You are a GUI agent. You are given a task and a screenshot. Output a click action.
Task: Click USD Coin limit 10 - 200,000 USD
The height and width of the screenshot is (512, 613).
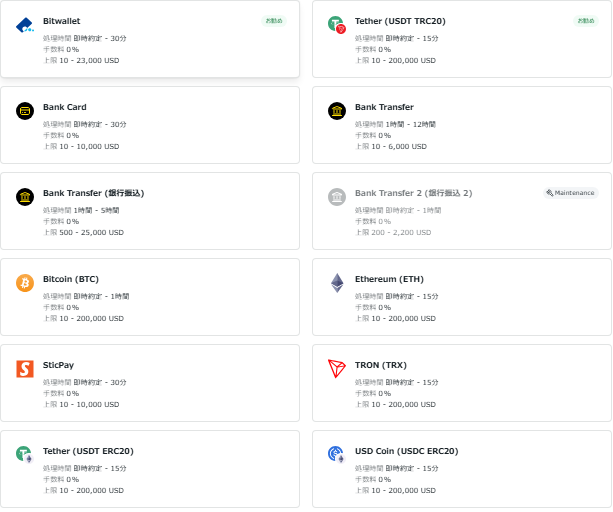[x=395, y=491]
